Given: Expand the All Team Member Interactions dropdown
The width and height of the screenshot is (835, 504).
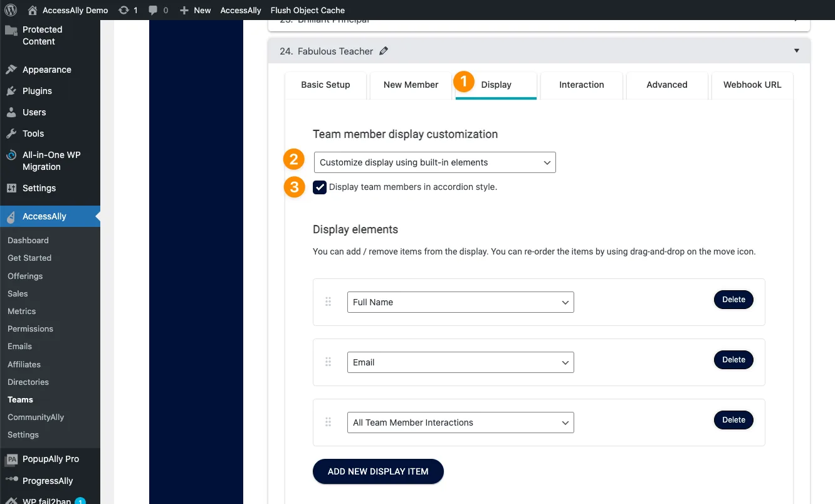Looking at the screenshot, I should 460,423.
